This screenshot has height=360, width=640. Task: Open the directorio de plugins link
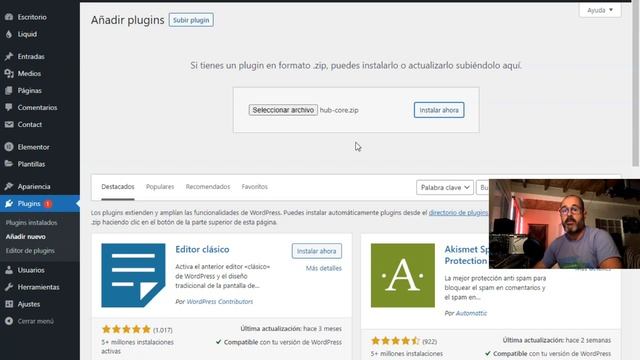pos(458,213)
